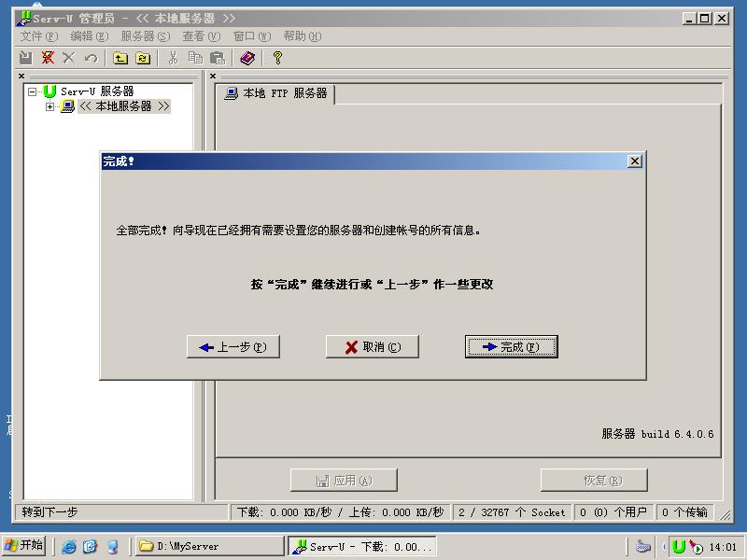Image resolution: width=747 pixels, height=560 pixels.
Task: Click the folder up-level toolbar icon
Action: 120,58
